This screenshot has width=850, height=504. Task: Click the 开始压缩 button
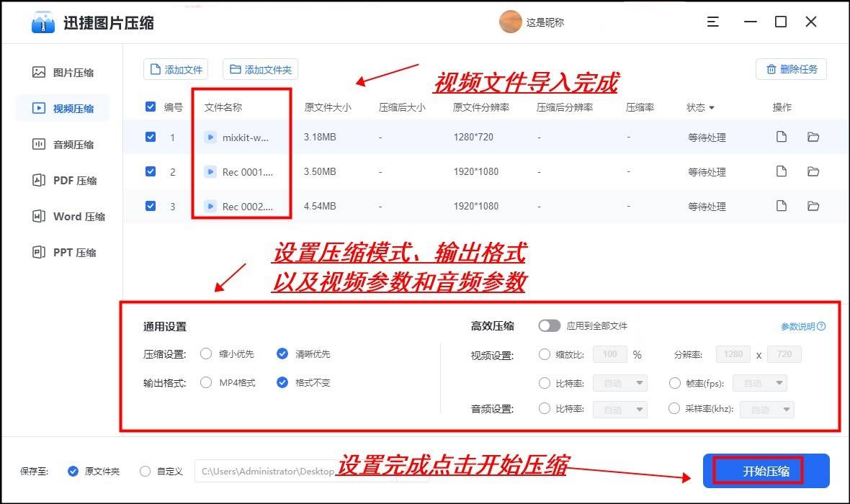point(766,470)
